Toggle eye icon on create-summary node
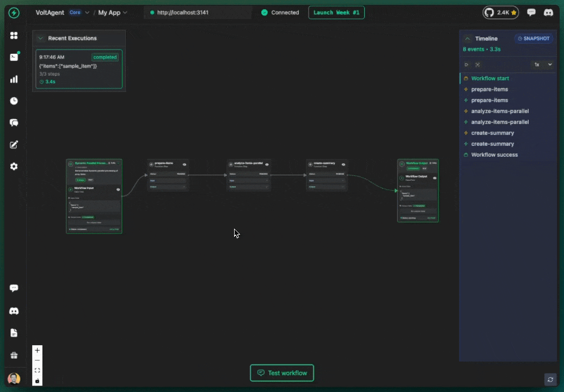Viewport: 564px width, 392px height. [x=344, y=164]
